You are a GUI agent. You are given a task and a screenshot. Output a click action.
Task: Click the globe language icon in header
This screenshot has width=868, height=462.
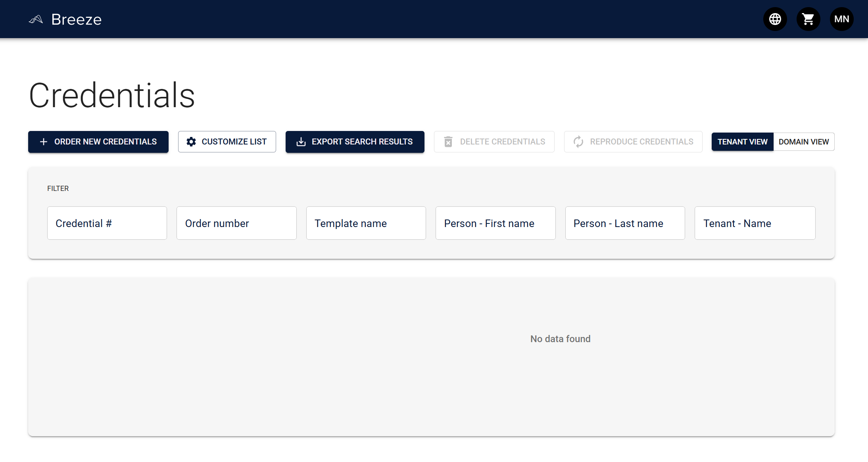(x=775, y=19)
